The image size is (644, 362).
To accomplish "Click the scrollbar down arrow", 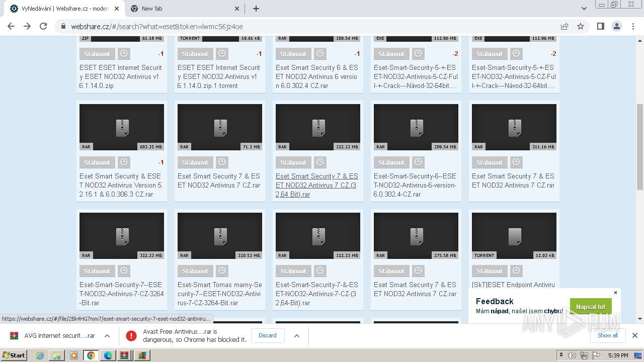I will [640, 318].
